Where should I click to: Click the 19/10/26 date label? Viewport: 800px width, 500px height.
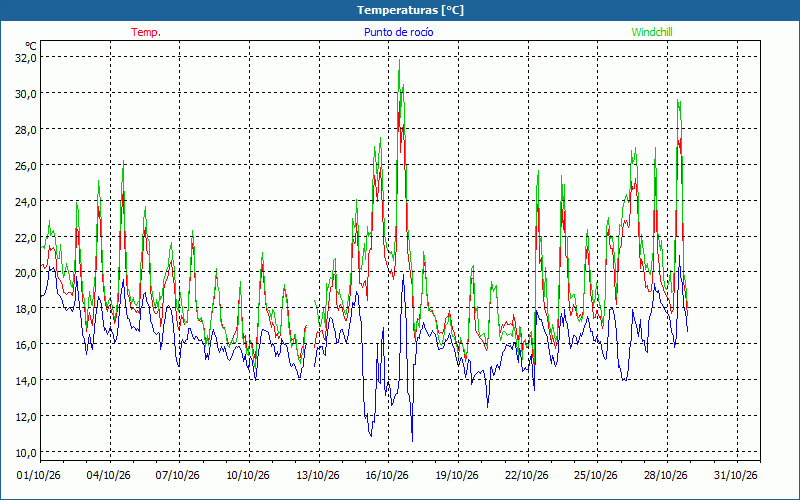coord(457,475)
